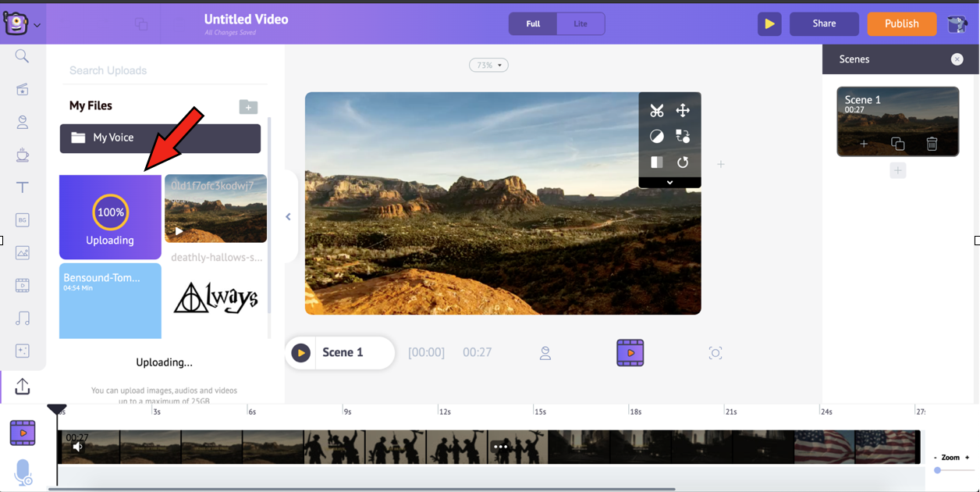This screenshot has width=980, height=492.
Task: Click the microphone voice-over icon
Action: click(x=23, y=472)
